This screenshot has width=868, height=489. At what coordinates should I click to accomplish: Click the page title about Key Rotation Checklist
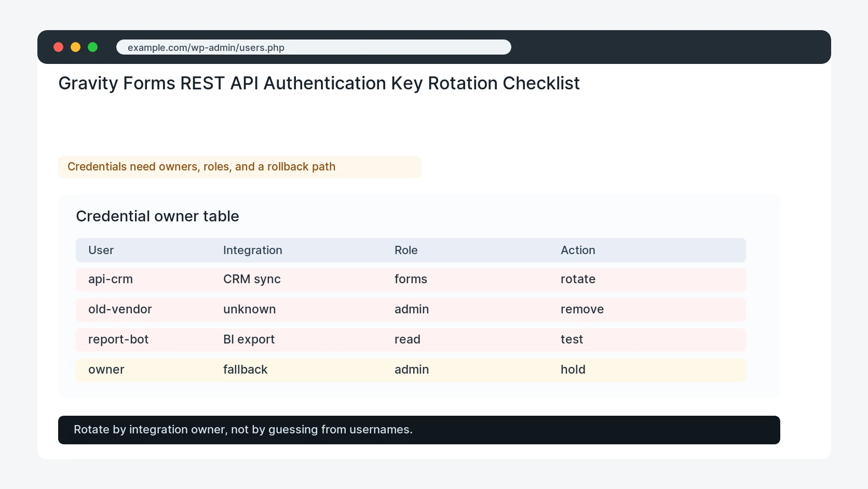[x=319, y=83]
